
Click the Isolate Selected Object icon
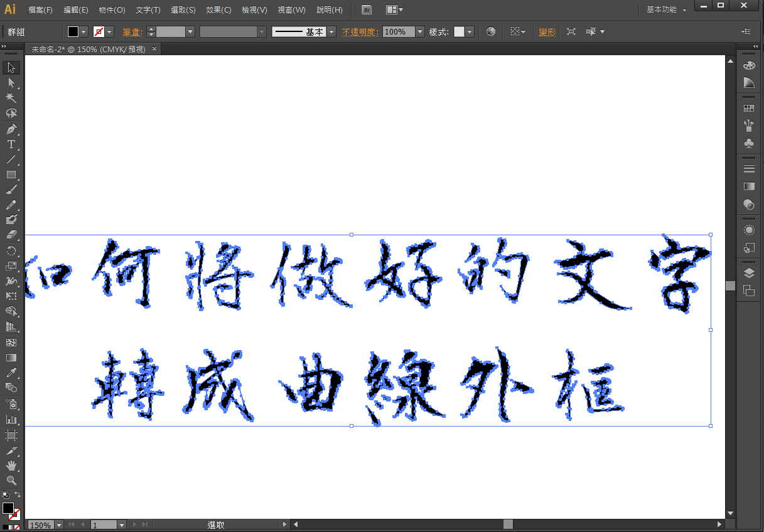571,31
